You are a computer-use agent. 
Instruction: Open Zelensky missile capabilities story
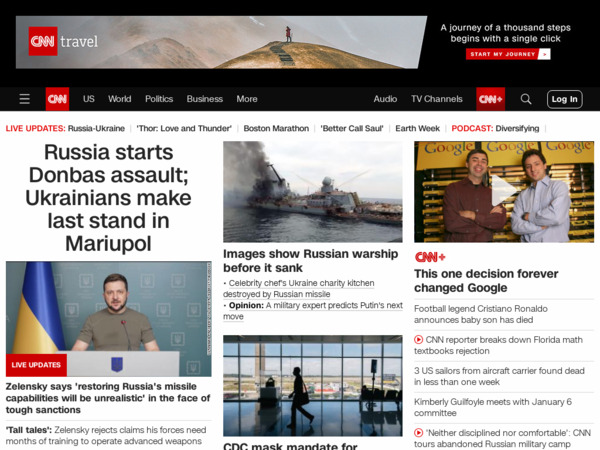point(108,398)
